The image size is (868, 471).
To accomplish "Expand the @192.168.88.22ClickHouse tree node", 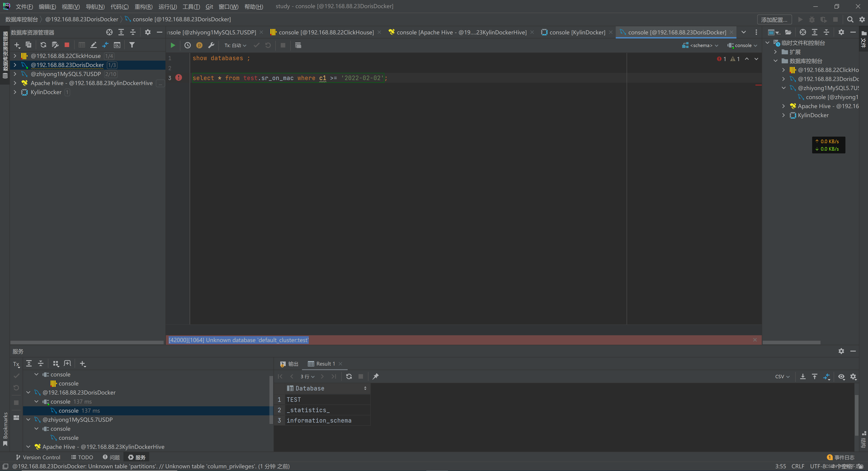I will click(x=15, y=56).
